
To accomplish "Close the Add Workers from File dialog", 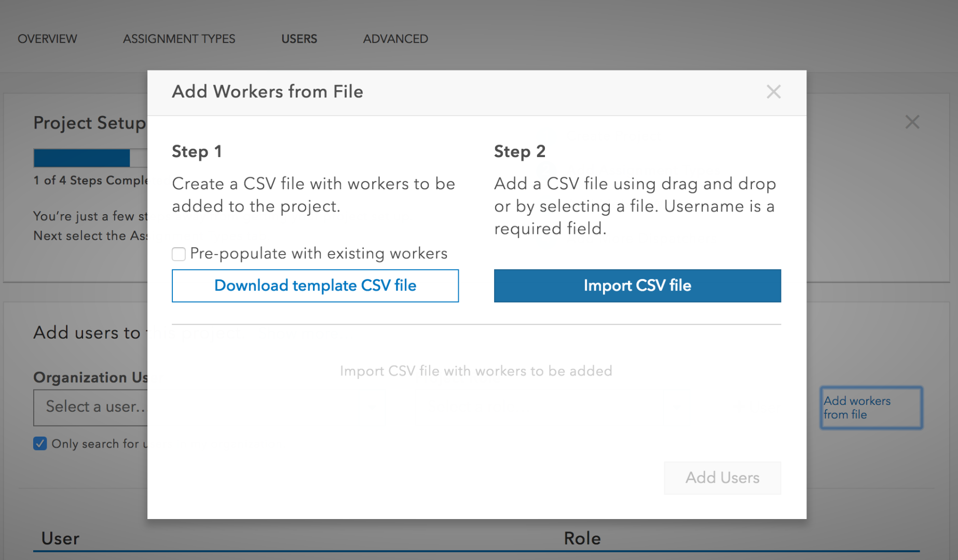I will pos(773,92).
